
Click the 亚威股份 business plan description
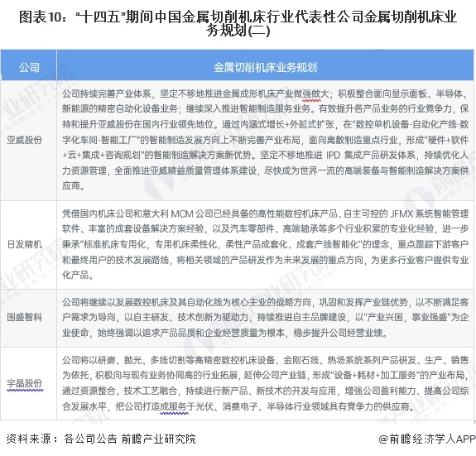click(266, 140)
